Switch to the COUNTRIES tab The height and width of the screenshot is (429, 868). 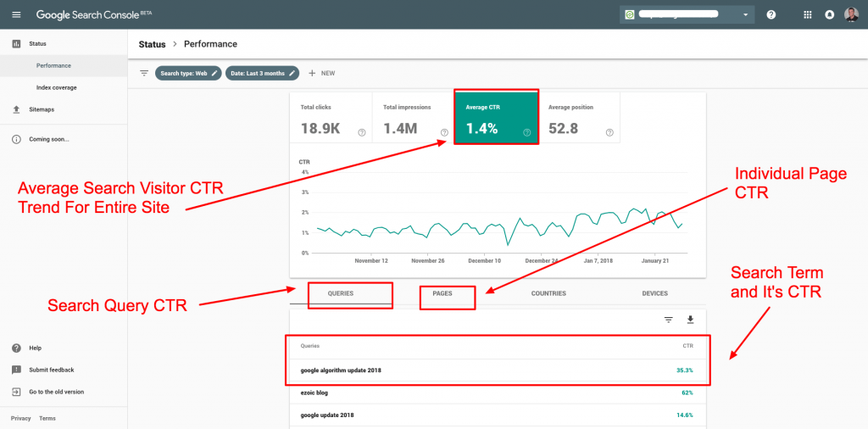(548, 293)
